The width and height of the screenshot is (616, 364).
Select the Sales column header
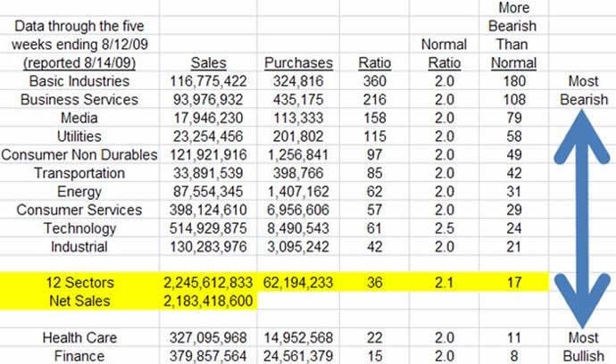[209, 63]
